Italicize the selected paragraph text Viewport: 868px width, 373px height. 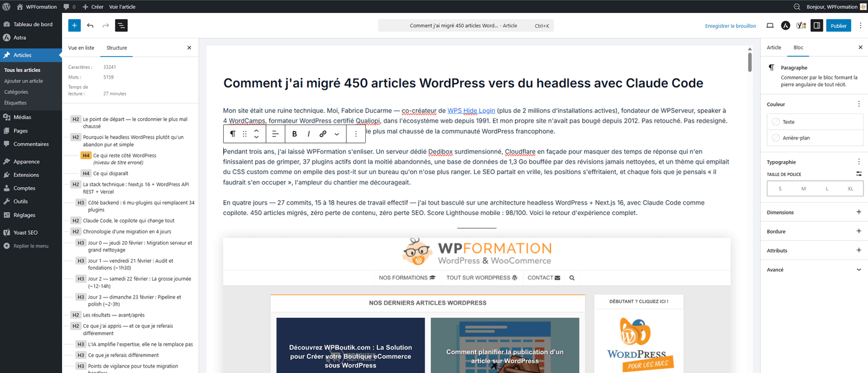pyautogui.click(x=308, y=133)
